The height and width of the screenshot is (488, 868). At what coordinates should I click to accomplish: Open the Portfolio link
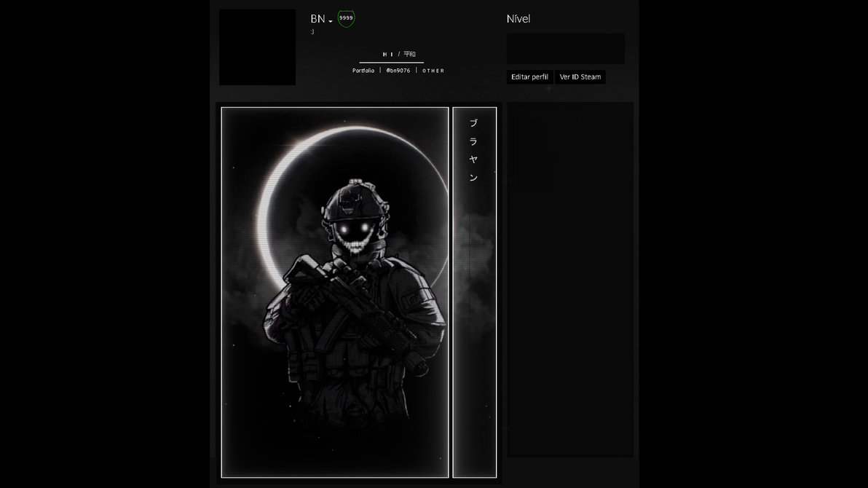point(363,71)
